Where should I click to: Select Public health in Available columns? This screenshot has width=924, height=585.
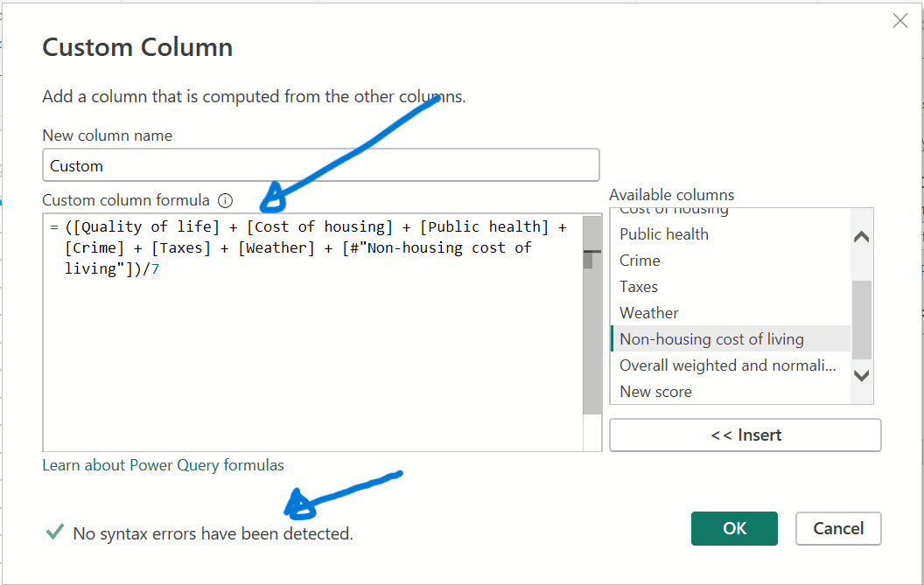tap(664, 234)
